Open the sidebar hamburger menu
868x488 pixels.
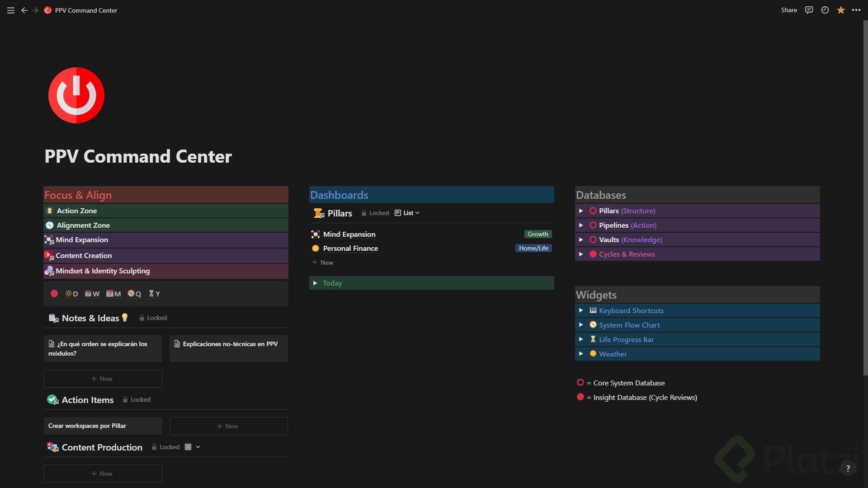tap(11, 10)
